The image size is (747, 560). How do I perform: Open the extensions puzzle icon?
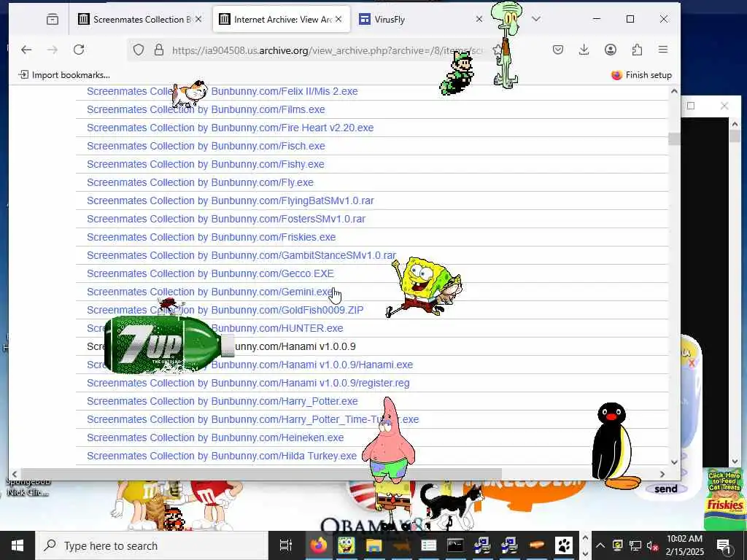point(637,50)
